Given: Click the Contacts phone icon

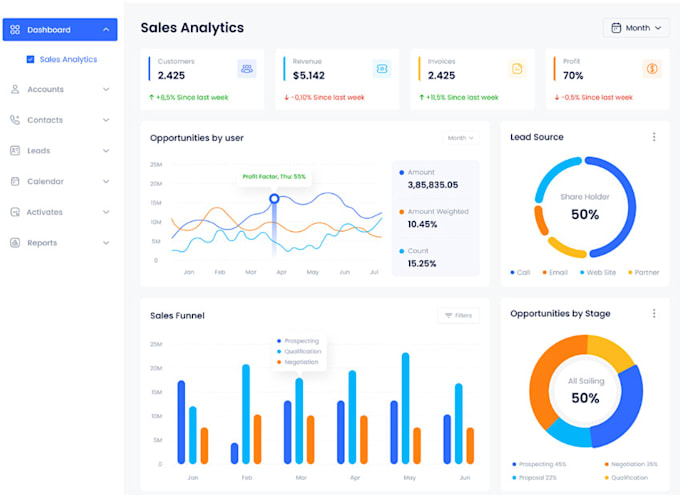Looking at the screenshot, I should point(15,120).
